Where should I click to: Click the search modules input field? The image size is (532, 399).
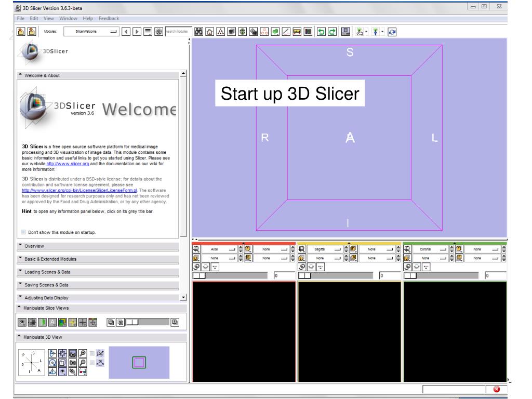[179, 32]
